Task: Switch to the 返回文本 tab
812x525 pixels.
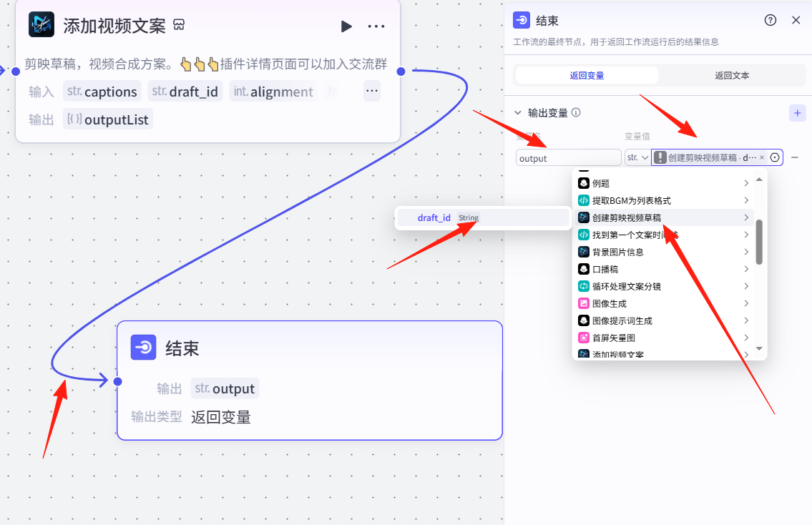Action: (732, 75)
